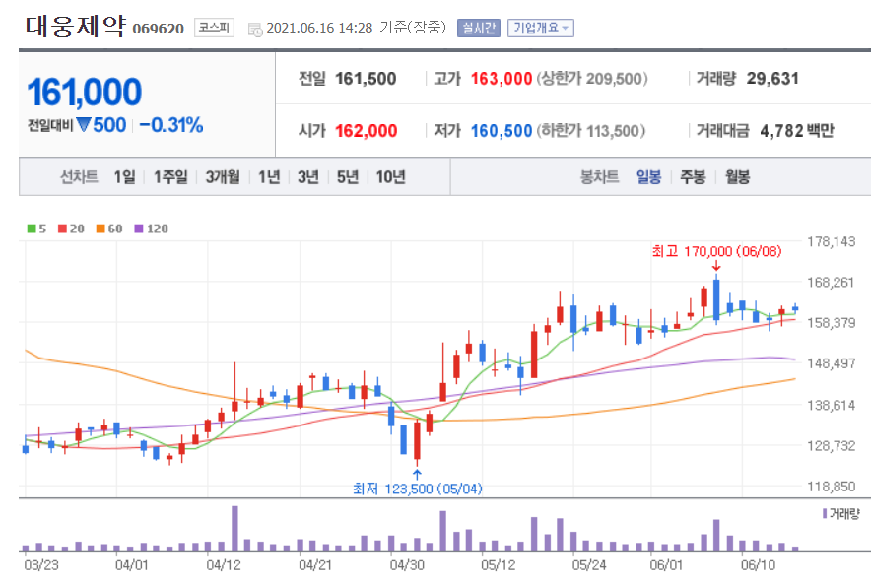Switch to 일봉 daily candle chart
This screenshot has width=871, height=588.
point(648,177)
